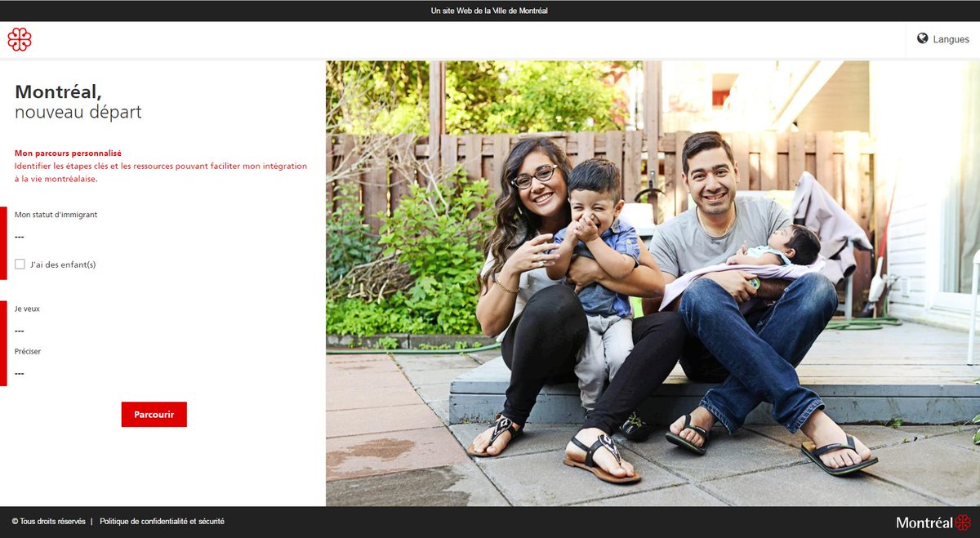Screen dimensions: 980x538
Task: Click the "Montréal, nouveau départ" title
Action: tap(78, 102)
